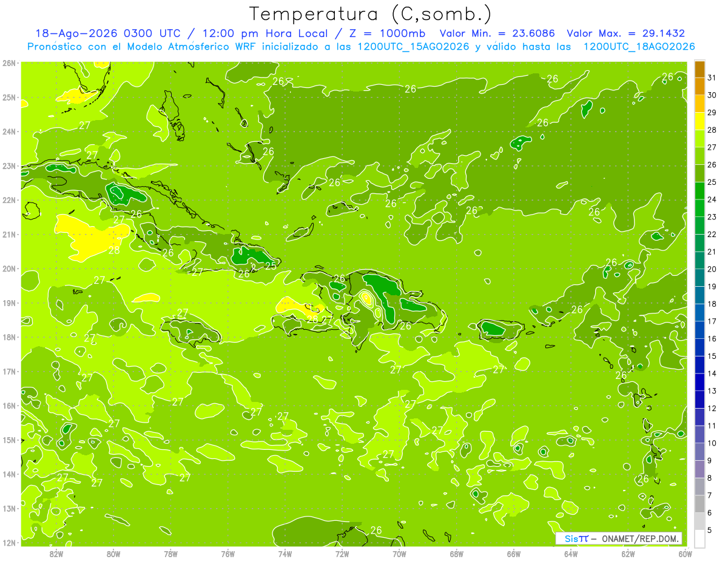Select the legend swatch between 29 and 30
728x562 pixels.
point(699,104)
